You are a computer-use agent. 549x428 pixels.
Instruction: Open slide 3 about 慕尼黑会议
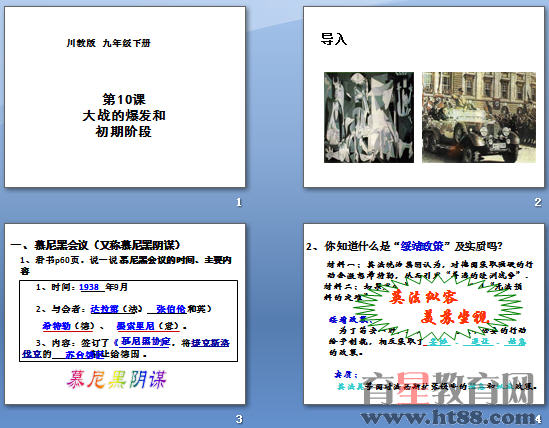click(x=125, y=314)
